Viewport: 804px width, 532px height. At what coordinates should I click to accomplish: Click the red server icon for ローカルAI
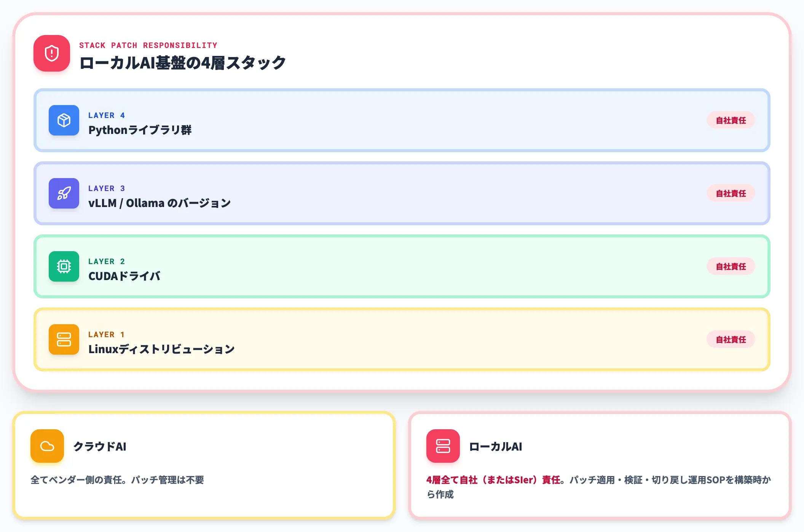pos(443,446)
